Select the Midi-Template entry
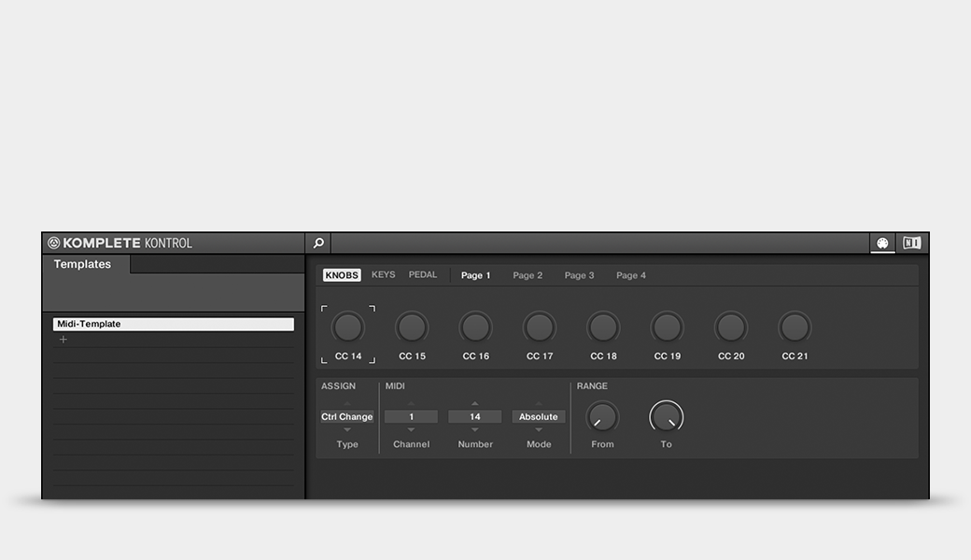971x560 pixels. tap(174, 324)
